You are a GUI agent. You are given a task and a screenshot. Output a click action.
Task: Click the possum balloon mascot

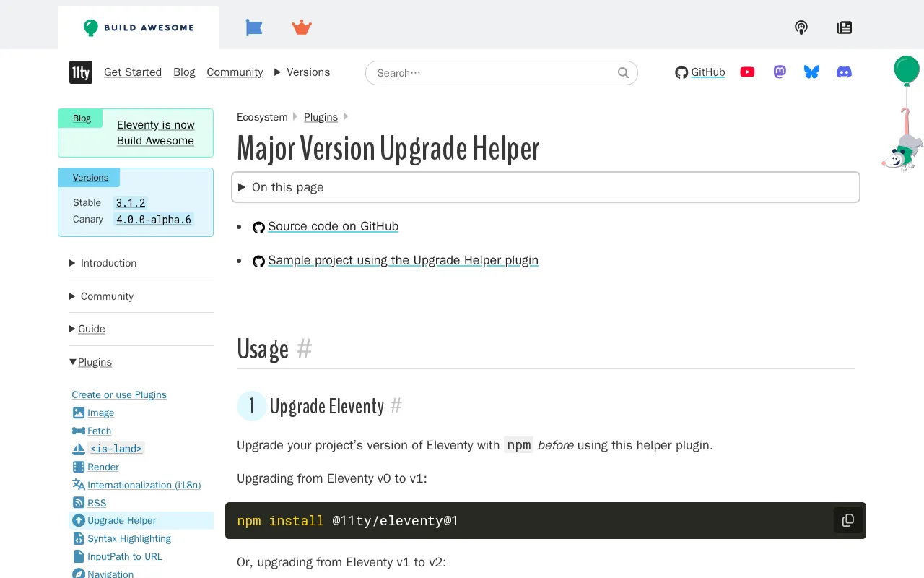[x=902, y=113]
